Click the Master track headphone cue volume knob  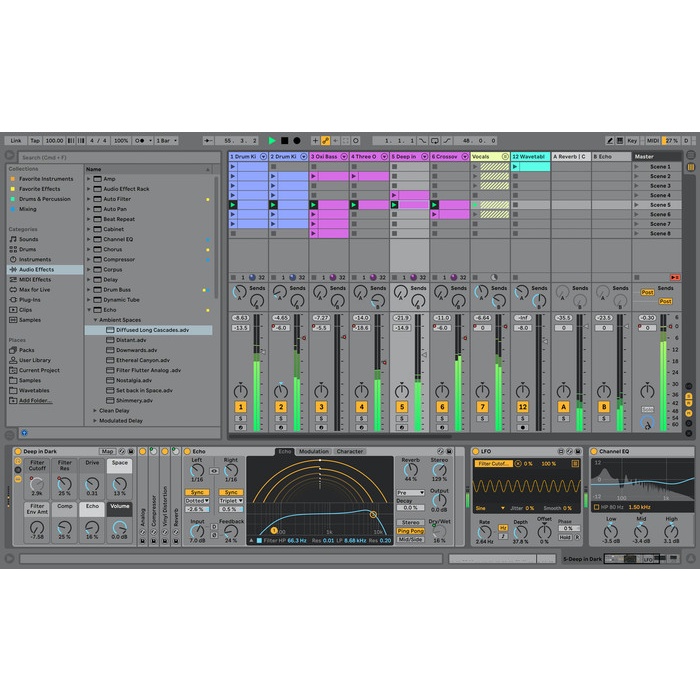pyautogui.click(x=647, y=422)
